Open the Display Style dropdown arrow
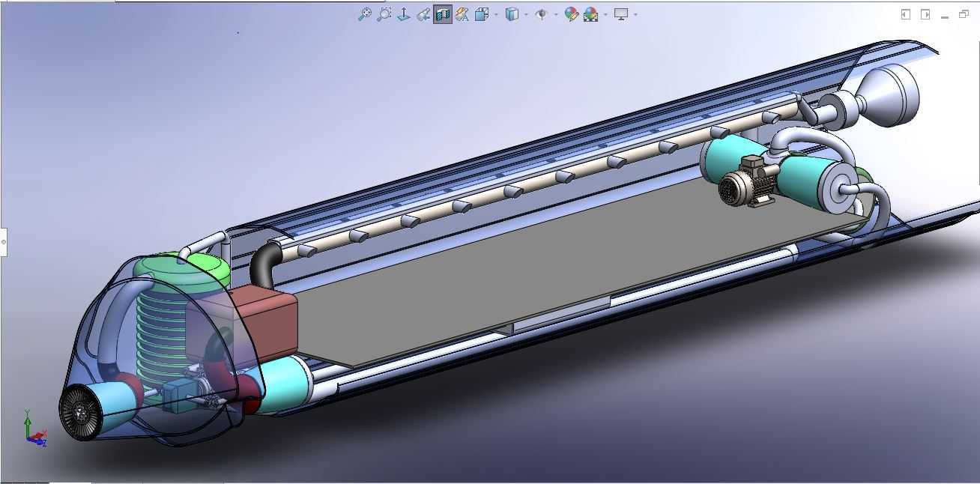The image size is (980, 484). (x=526, y=14)
